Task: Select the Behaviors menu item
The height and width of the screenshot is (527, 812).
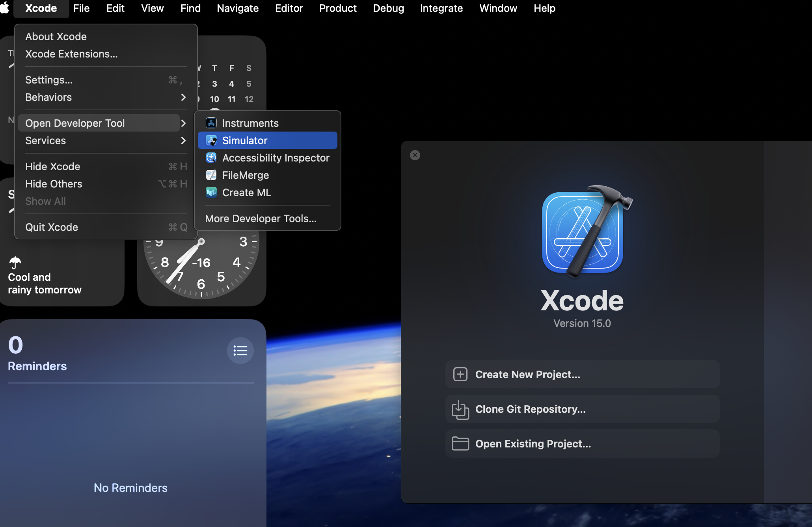Action: pyautogui.click(x=106, y=97)
